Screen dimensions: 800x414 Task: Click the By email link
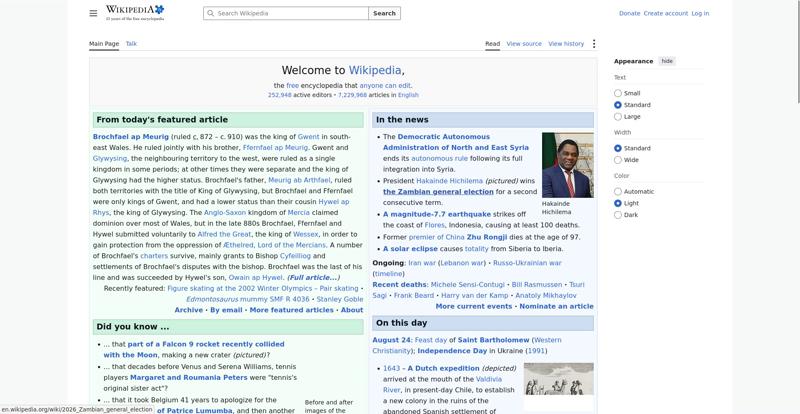(x=226, y=310)
